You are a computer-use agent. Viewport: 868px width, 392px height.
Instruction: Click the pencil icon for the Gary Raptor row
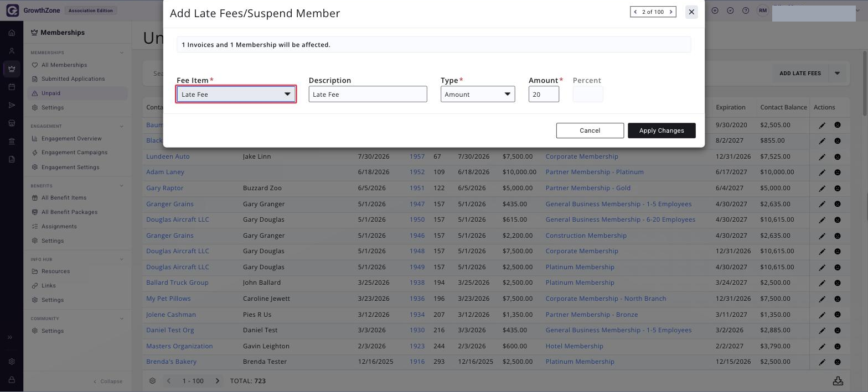click(x=822, y=189)
